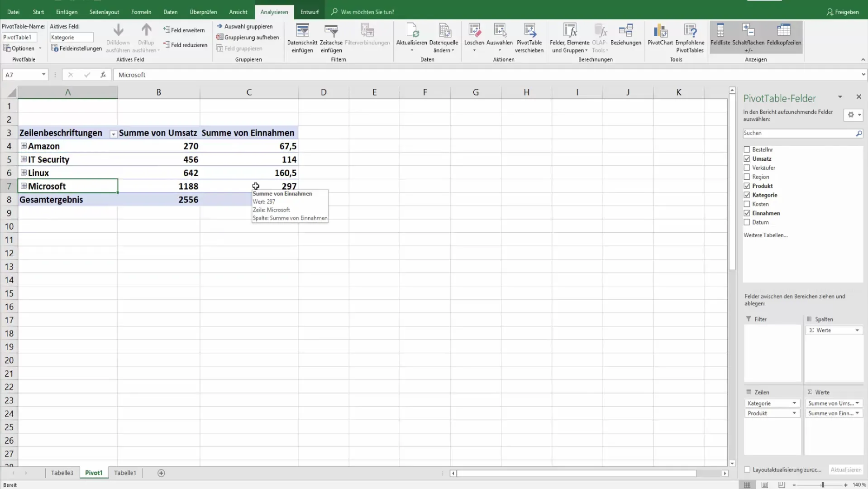
Task: Open the Datei tab
Action: (14, 12)
